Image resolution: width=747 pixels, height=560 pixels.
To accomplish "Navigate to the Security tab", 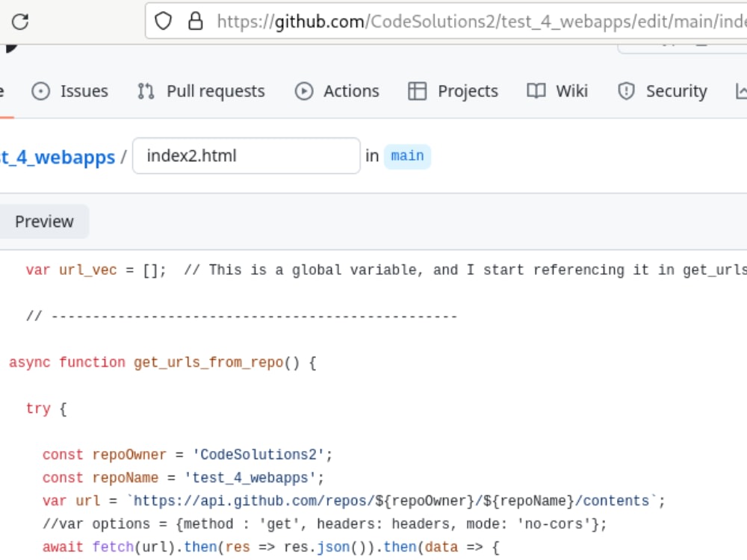I will click(x=676, y=90).
